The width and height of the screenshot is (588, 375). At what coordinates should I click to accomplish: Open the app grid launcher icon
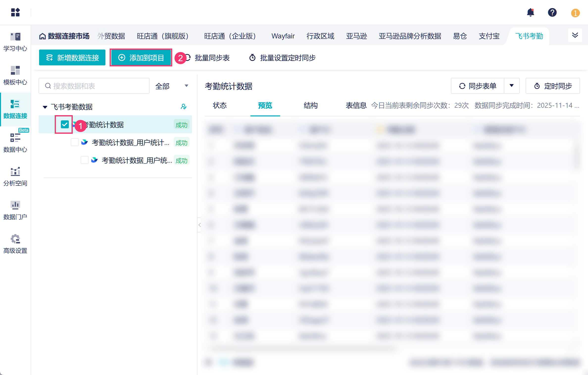point(15,12)
